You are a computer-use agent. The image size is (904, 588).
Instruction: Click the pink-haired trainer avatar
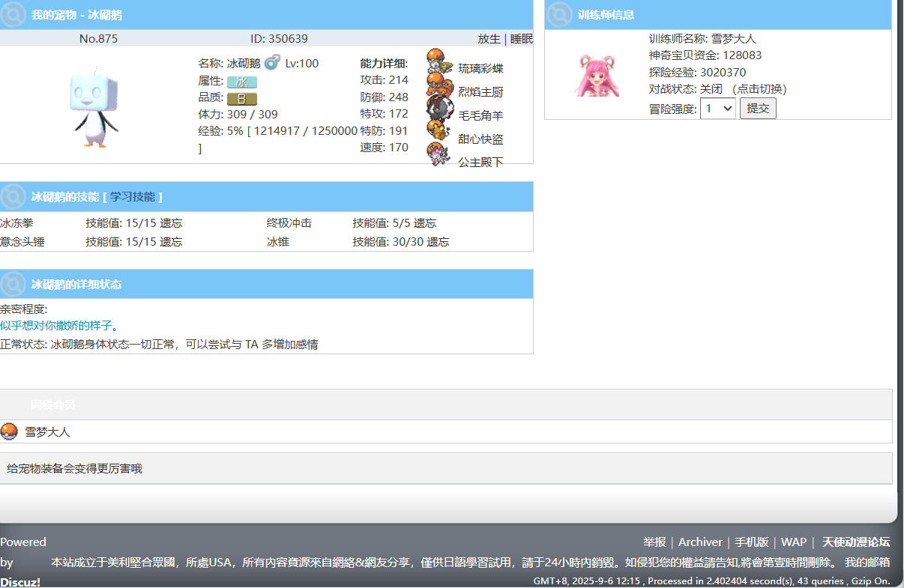[x=597, y=75]
